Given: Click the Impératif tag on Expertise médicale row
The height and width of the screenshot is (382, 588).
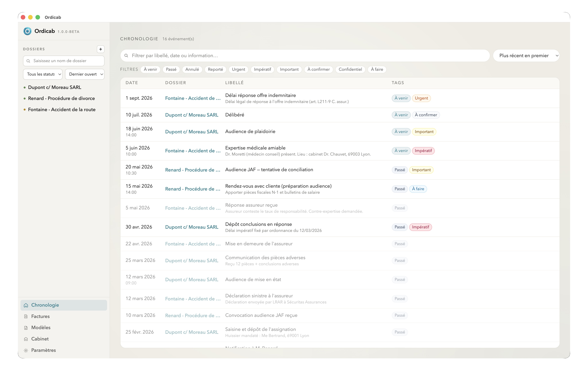Looking at the screenshot, I should [x=423, y=151].
